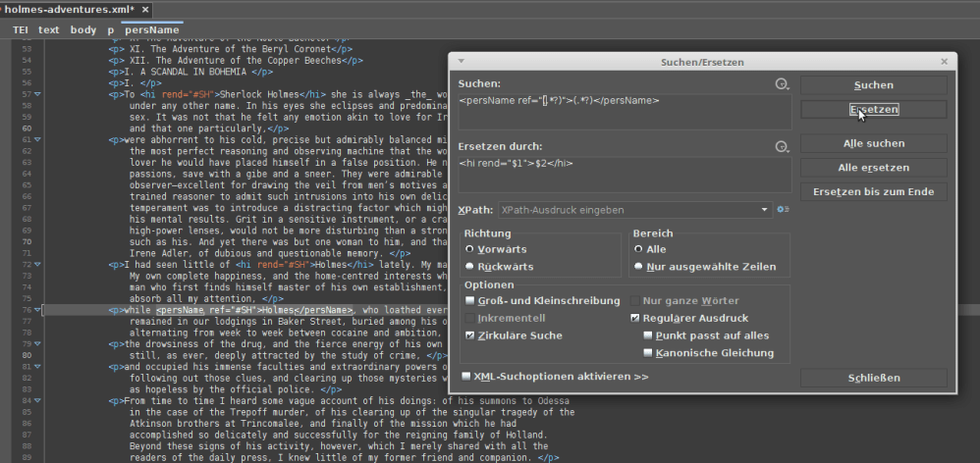Collapse fold triangle at line 72
The width and height of the screenshot is (980, 463).
coord(38,265)
